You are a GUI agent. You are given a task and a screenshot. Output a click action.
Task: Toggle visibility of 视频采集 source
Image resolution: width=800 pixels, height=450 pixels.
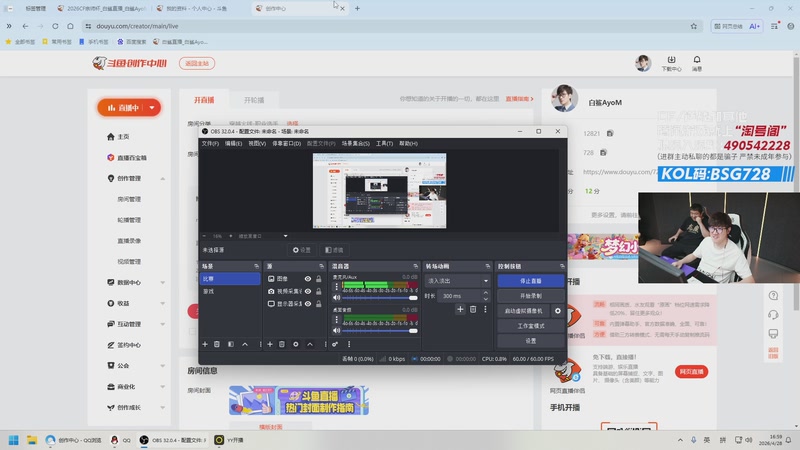click(308, 291)
